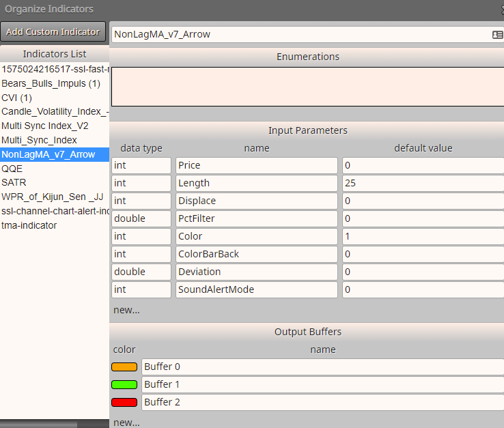Viewport: 504px width, 428px height.
Task: Select tma-indicator in list
Action: [x=55, y=225]
